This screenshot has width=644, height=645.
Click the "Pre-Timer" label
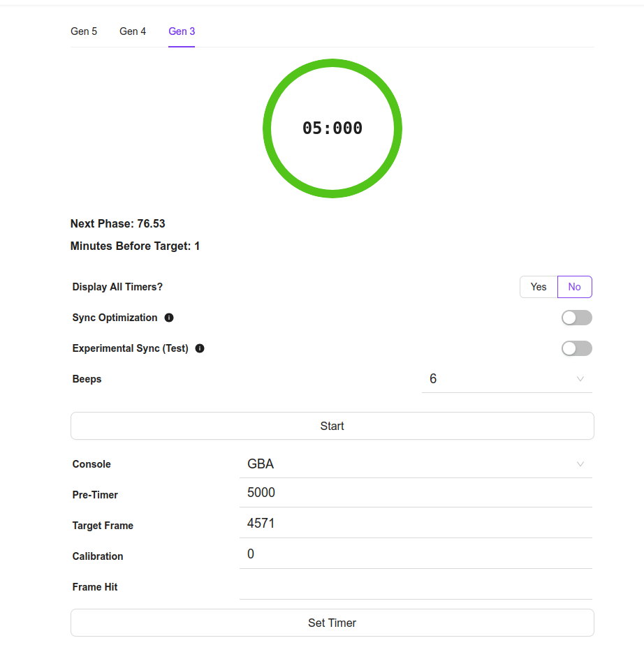point(95,495)
